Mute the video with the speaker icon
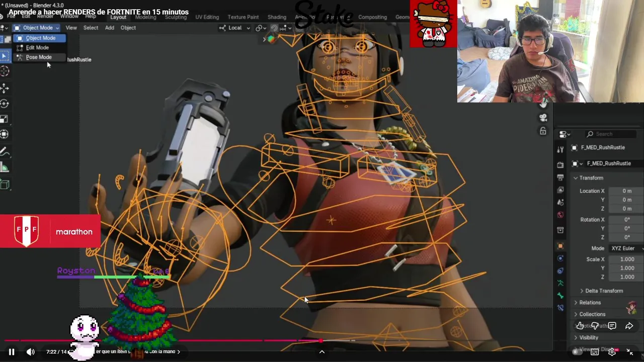Viewport: 644px width, 362px height. [x=31, y=352]
